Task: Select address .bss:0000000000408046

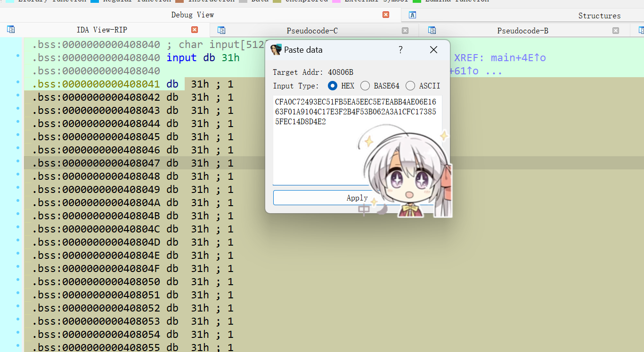Action: tap(96, 150)
